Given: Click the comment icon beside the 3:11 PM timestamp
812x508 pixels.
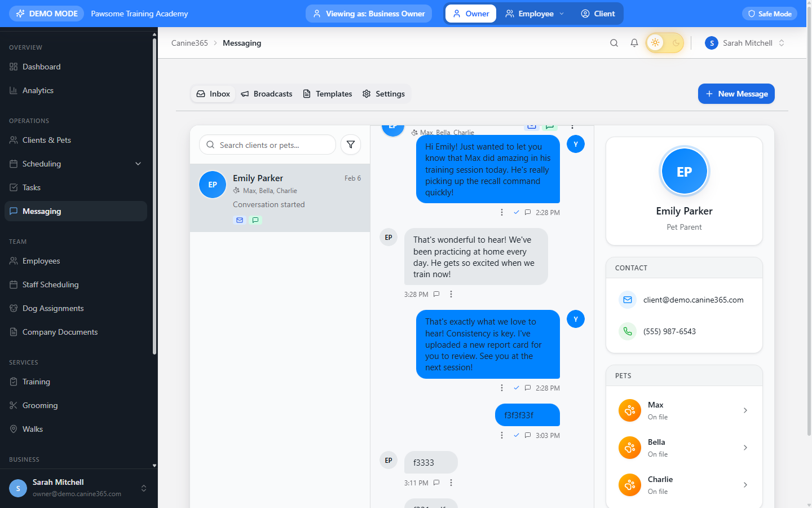Looking at the screenshot, I should [436, 483].
